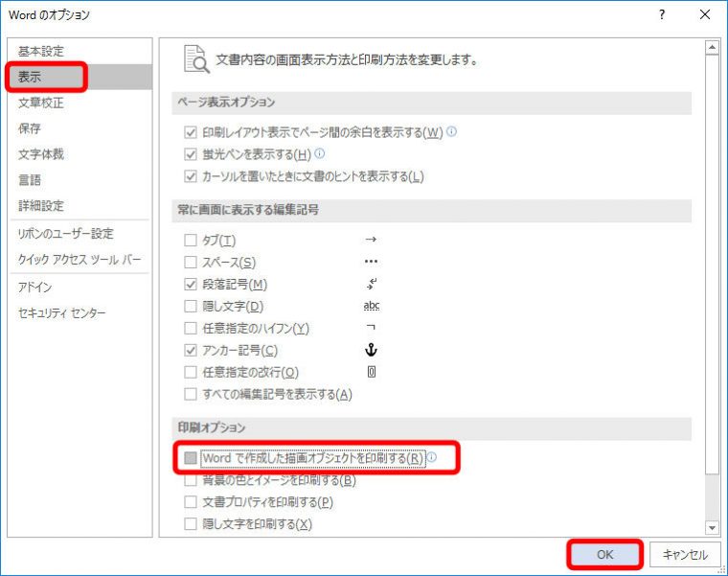The width and height of the screenshot is (728, 576).
Task: Click info icon beside ページ間の余白を表示する
Action: click(451, 131)
